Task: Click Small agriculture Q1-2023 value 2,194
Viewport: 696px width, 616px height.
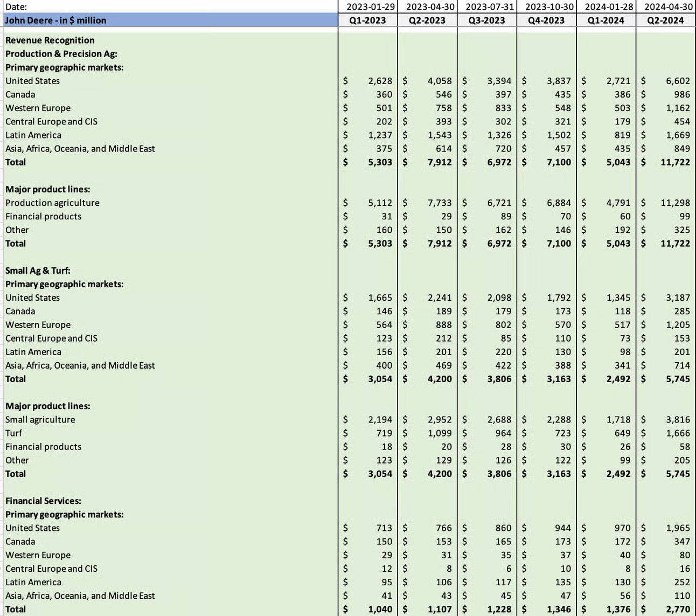Action: [380, 419]
